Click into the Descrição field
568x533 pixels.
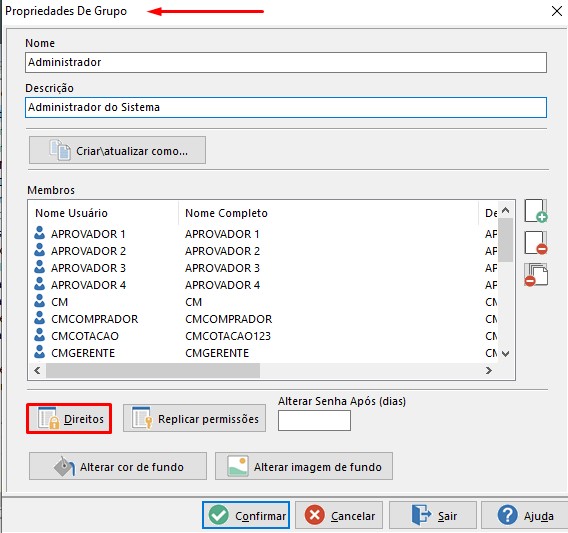point(286,107)
